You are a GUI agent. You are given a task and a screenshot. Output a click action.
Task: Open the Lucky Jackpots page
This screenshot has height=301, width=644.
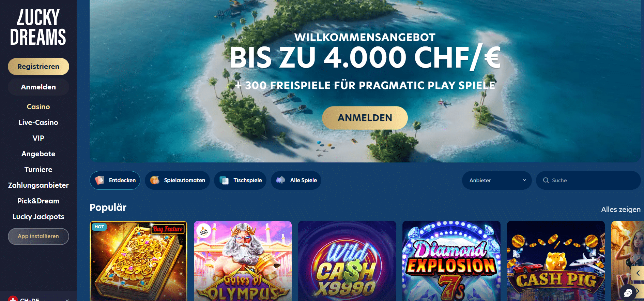(x=38, y=217)
